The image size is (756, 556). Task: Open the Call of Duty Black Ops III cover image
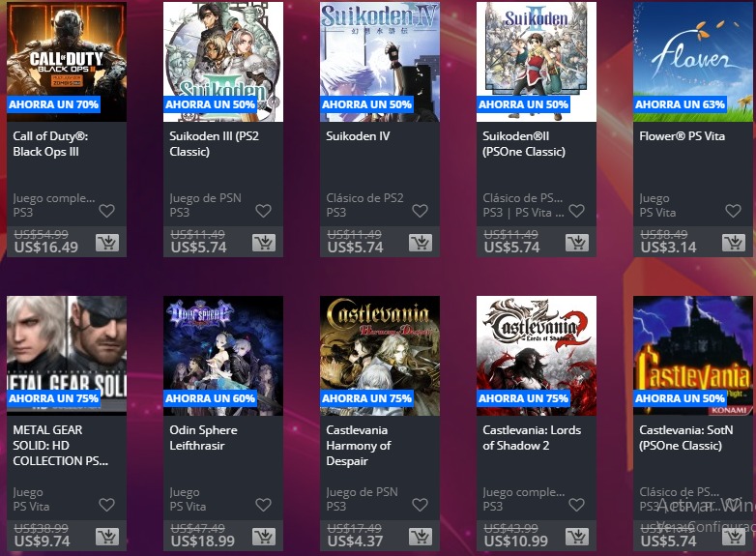point(67,62)
